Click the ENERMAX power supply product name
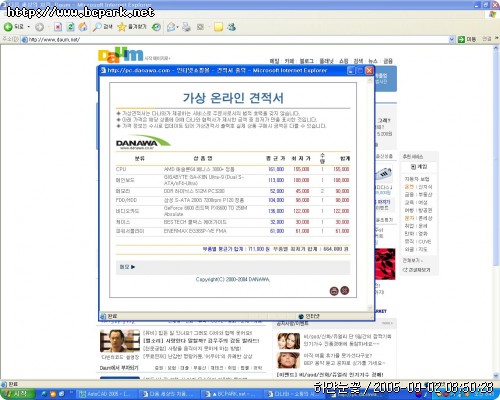Screen dimensions: 500x400 pyautogui.click(x=195, y=231)
